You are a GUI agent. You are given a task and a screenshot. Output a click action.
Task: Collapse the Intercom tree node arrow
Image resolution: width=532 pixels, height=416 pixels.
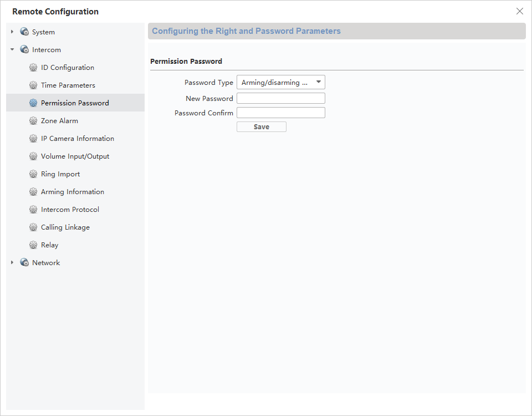pos(12,50)
